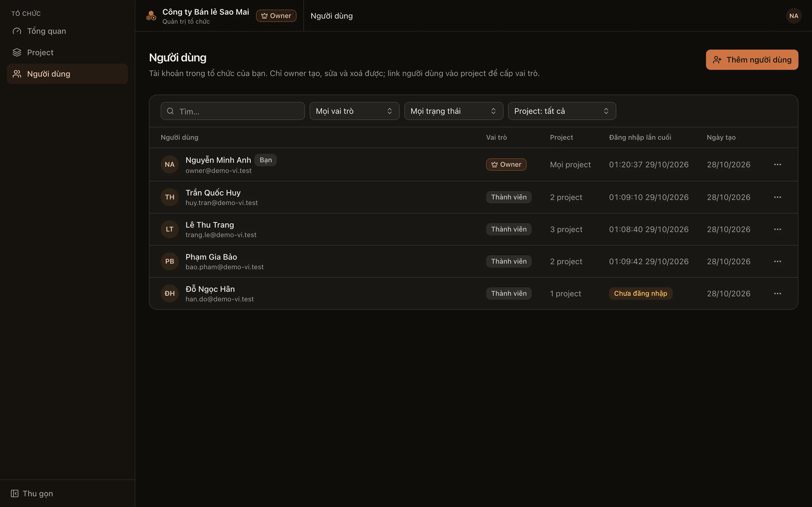Click Thêm người dùng button

(752, 60)
